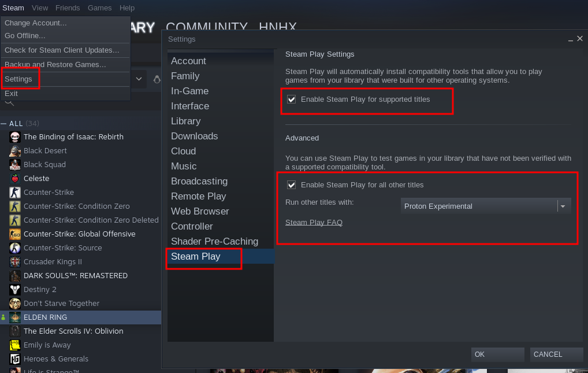Click the ELDEN RING game icon
Image resolution: width=588 pixels, height=373 pixels.
[15, 317]
